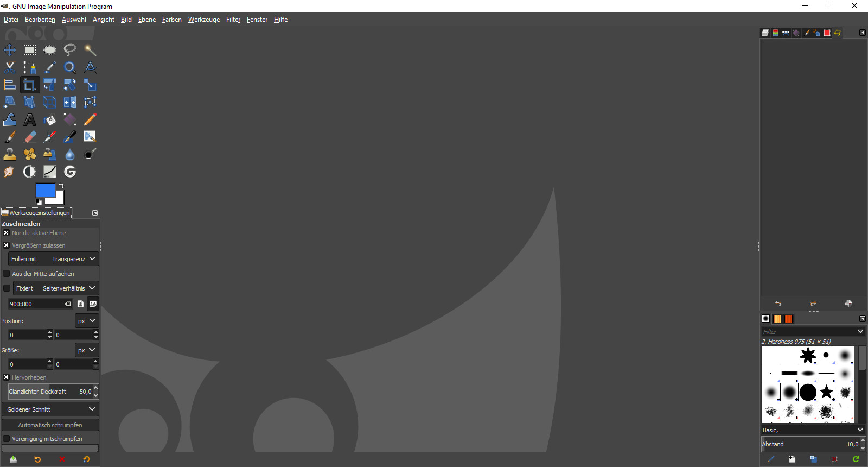Select the Move tool
868x467 pixels.
(10, 50)
